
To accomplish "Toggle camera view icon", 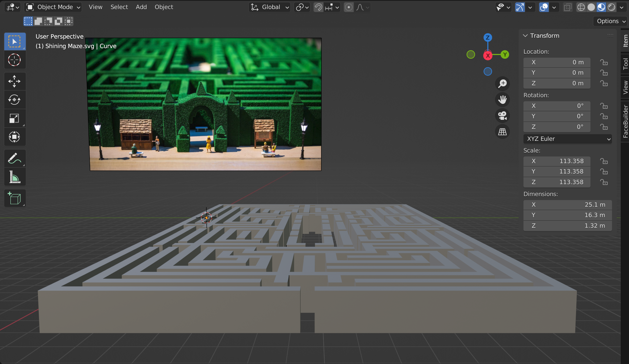I will coord(502,116).
